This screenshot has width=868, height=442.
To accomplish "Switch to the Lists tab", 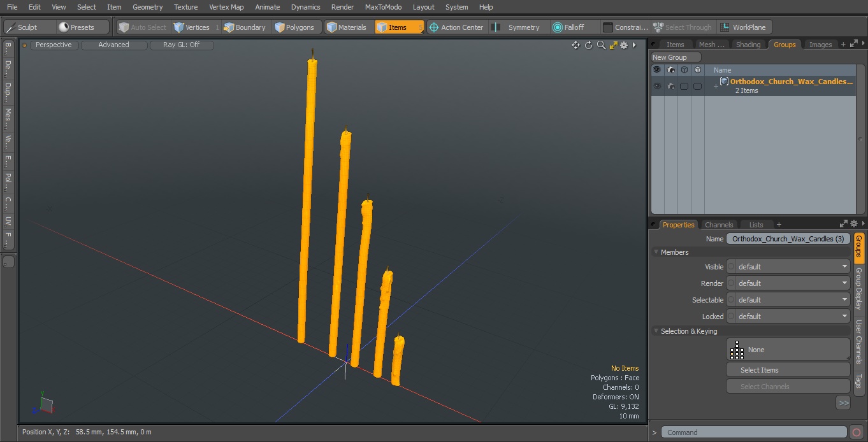I will [x=756, y=225].
